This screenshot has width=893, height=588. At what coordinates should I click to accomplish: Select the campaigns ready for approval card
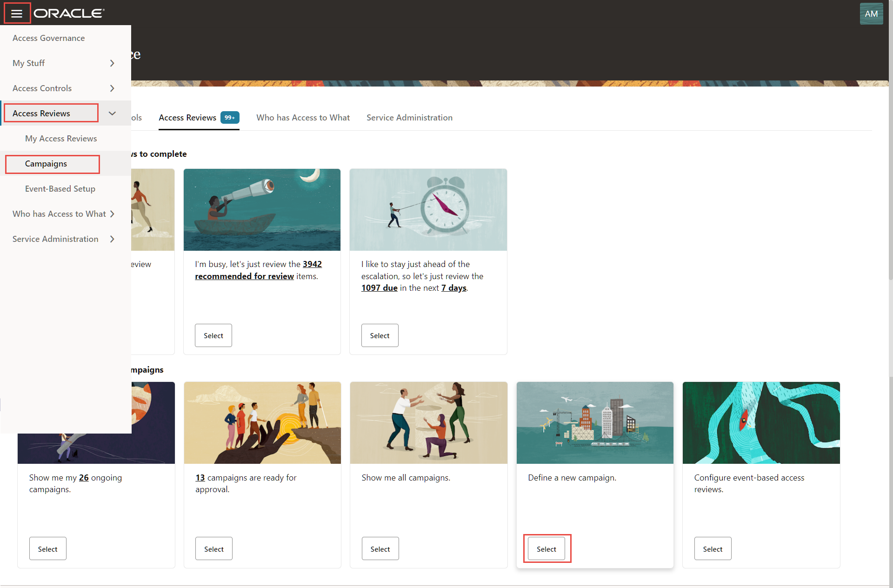click(x=214, y=549)
